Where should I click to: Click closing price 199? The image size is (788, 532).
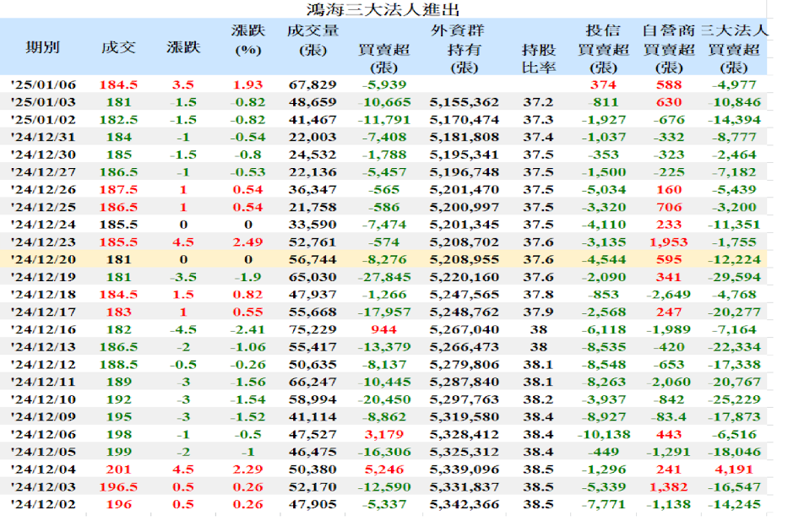click(118, 452)
